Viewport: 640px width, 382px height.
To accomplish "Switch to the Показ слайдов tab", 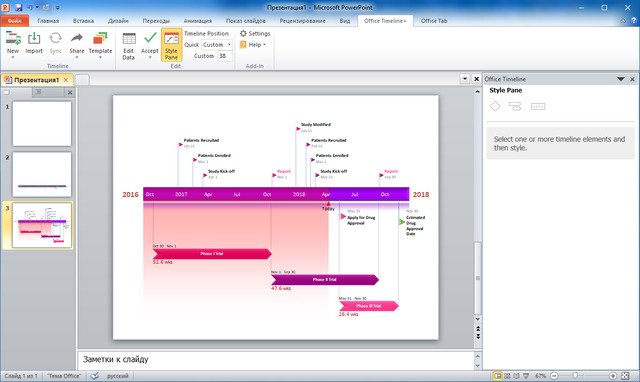I will (x=246, y=21).
